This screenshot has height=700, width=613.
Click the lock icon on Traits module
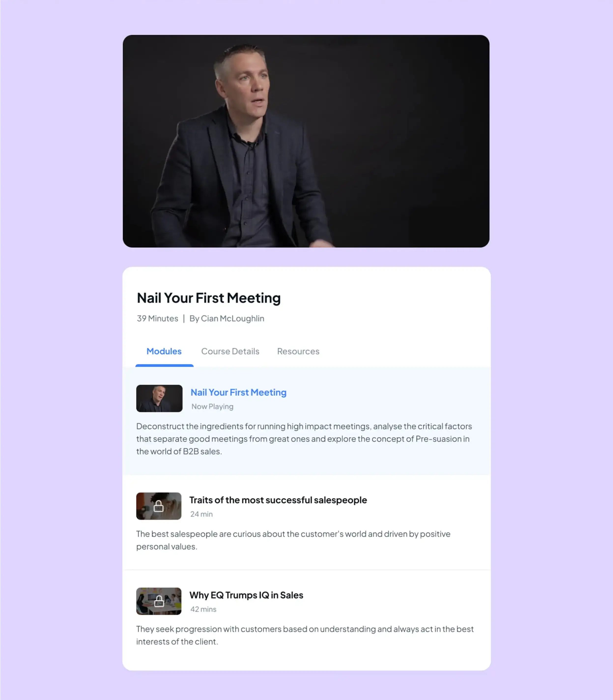click(158, 506)
